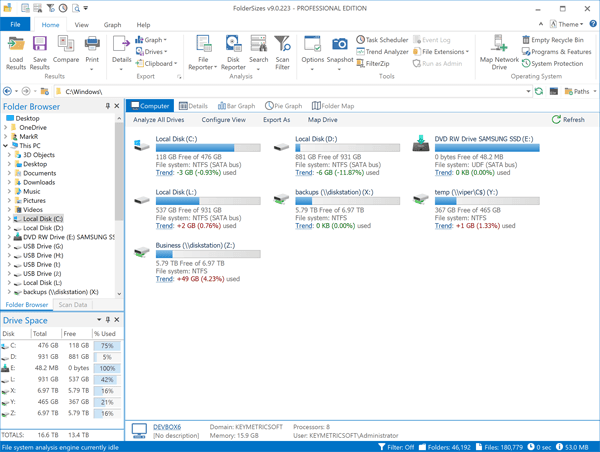Select the Pictures tree item
This screenshot has width=600, height=452.
34,201
